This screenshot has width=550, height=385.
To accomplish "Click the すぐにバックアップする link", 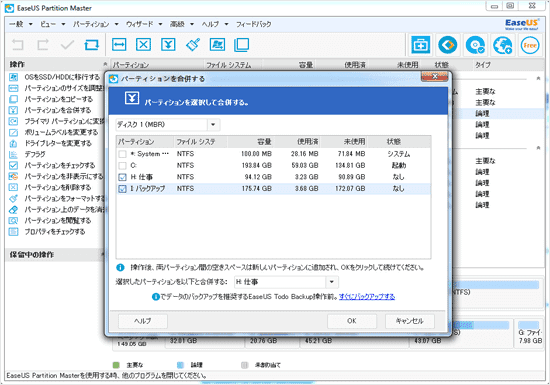I will click(x=367, y=297).
